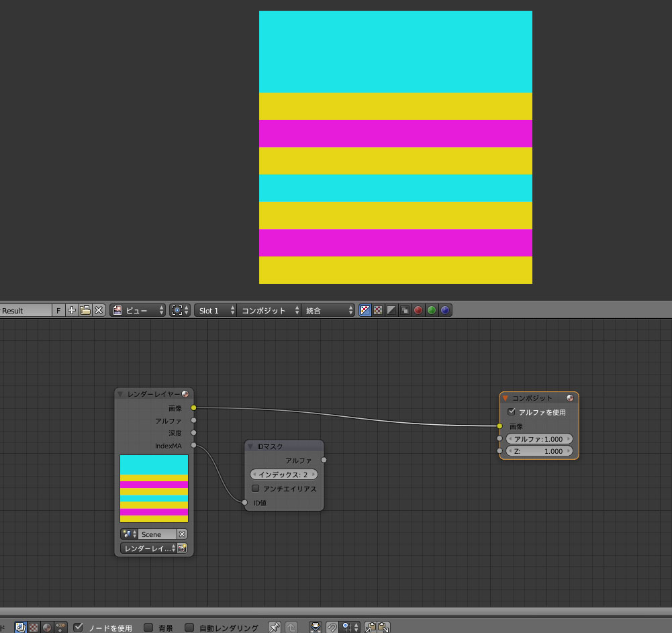The height and width of the screenshot is (633, 672).
Task: Click left arrow of インデックス field
Action: pyautogui.click(x=254, y=475)
